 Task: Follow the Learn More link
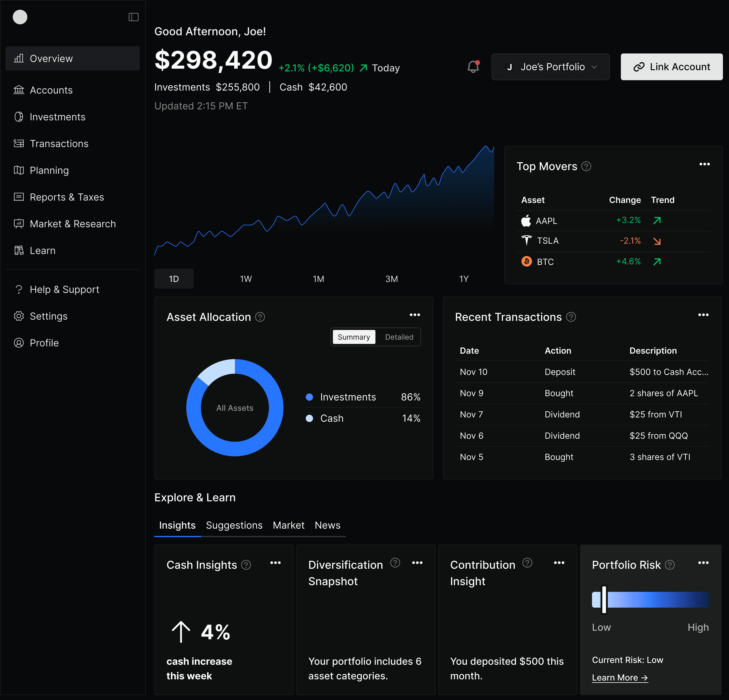620,678
